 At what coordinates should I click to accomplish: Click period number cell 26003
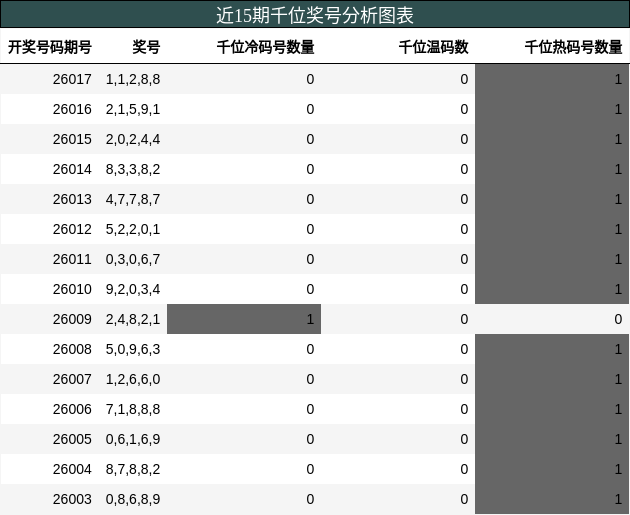point(72,499)
